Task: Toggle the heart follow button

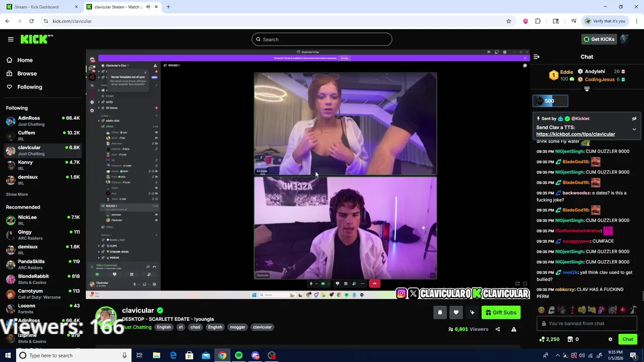Action: tap(456, 313)
